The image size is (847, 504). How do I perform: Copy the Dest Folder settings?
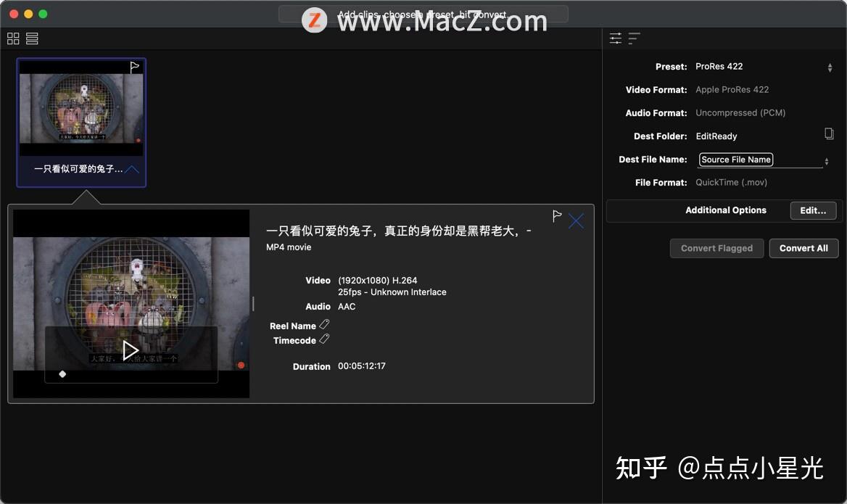[830, 133]
